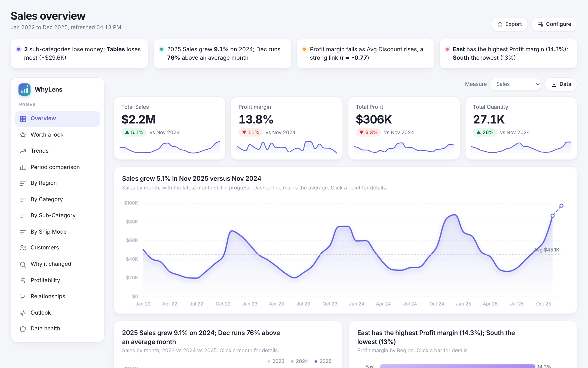Image resolution: width=588 pixels, height=368 pixels.
Task: Select the Total Quantity KPI card
Action: (521, 128)
